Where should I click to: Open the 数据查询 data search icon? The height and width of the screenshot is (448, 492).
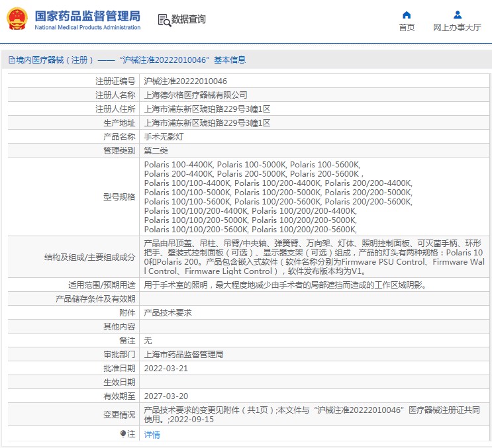pos(164,20)
